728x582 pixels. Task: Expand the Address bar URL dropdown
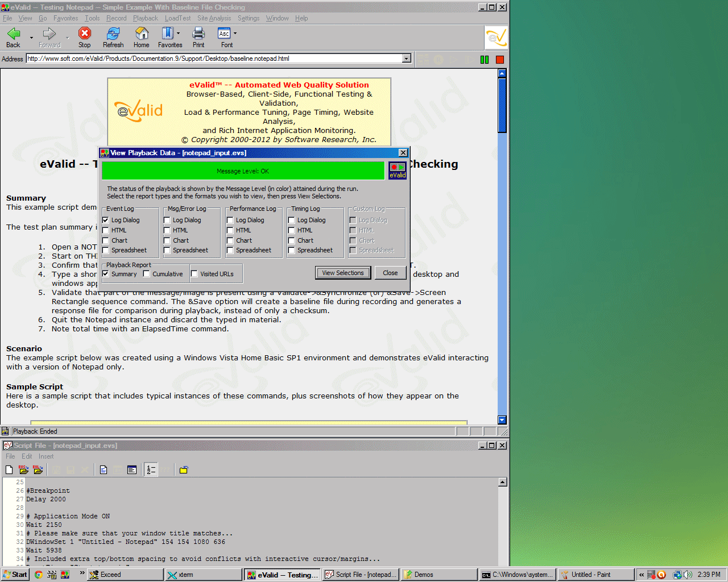pos(406,59)
